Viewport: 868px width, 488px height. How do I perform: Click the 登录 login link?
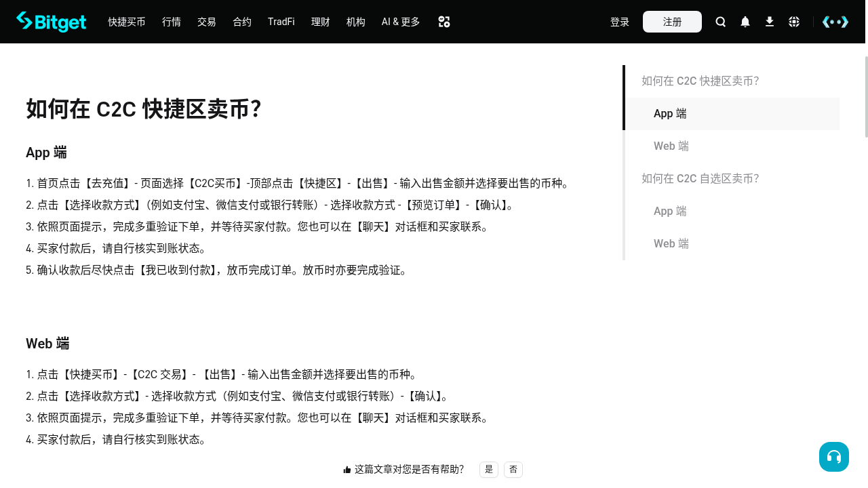[620, 22]
